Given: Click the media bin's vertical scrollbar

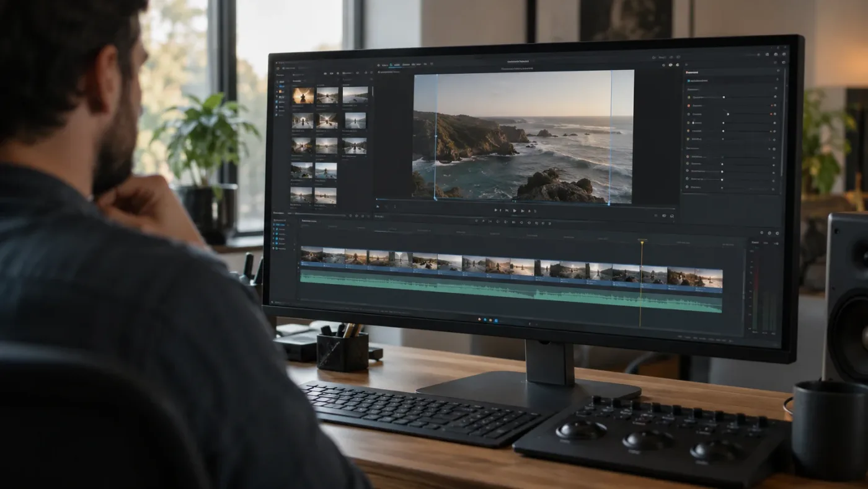Looking at the screenshot, I should 373,91.
